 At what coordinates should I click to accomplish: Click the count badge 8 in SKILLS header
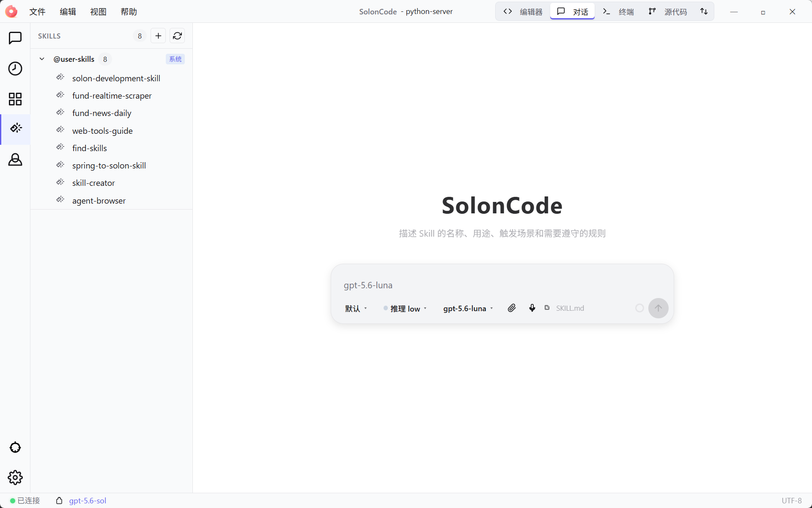coord(140,36)
